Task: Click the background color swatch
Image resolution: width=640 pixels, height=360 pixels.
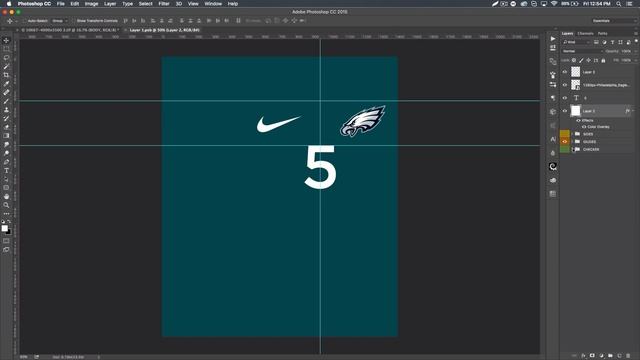Action: point(9,232)
